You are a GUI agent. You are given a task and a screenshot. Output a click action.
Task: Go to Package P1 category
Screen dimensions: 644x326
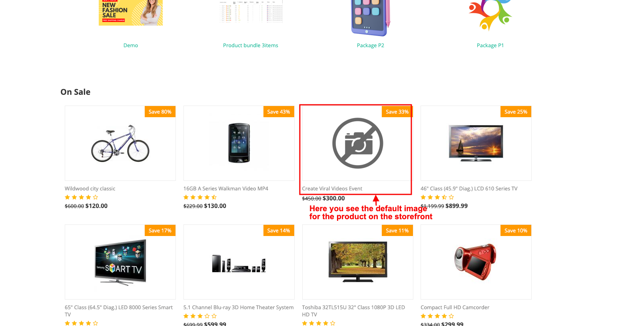coord(490,46)
